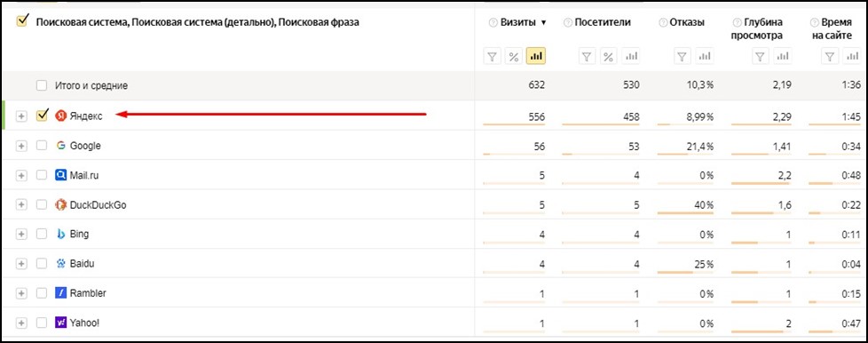Image resolution: width=868 pixels, height=343 pixels.
Task: Sort by Посетители column header
Action: (602, 23)
